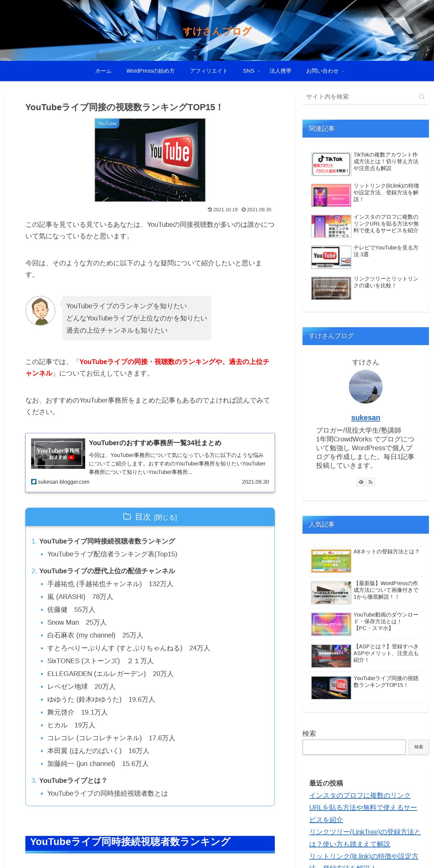Open recent post インスタのプロフに複数のリンク
This screenshot has width=434, height=868.
coord(363,807)
